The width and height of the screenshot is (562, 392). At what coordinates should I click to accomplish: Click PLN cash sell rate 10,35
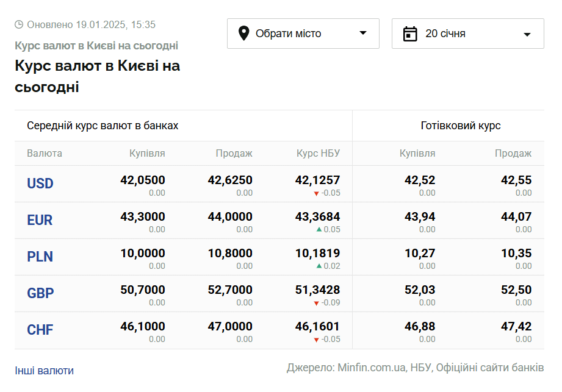tap(516, 253)
